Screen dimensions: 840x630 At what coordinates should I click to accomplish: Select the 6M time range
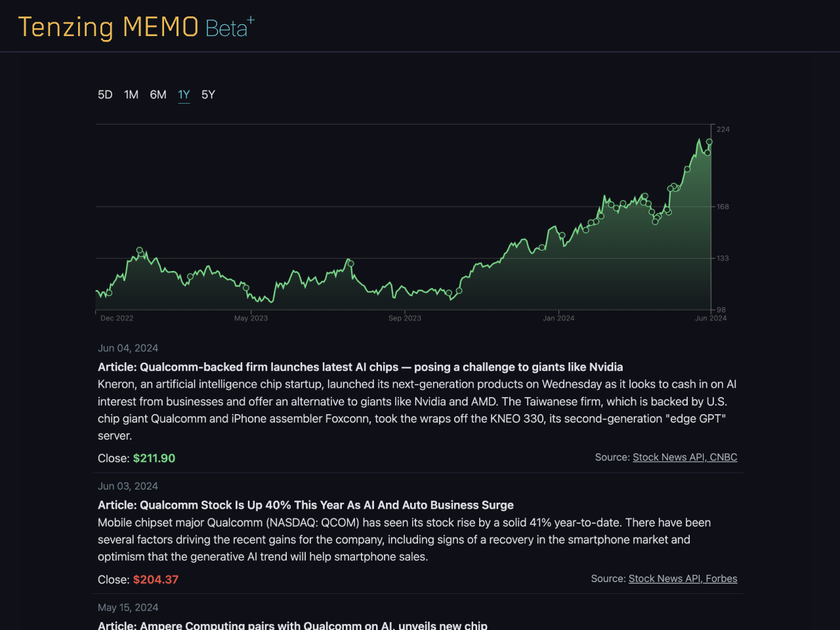point(157,94)
